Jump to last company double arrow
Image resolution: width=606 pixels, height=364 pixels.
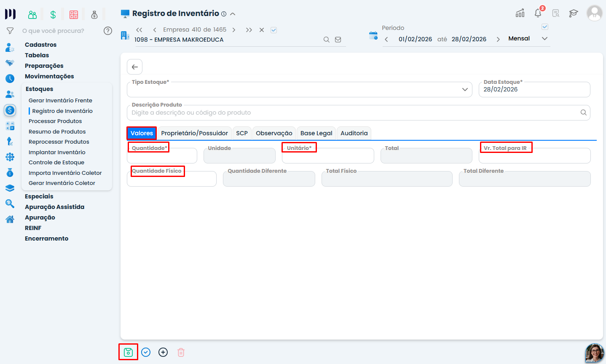coord(249,30)
